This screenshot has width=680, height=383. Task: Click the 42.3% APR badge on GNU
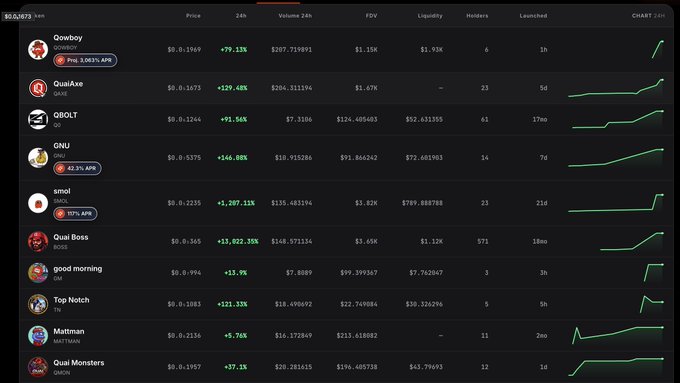[x=77, y=168]
